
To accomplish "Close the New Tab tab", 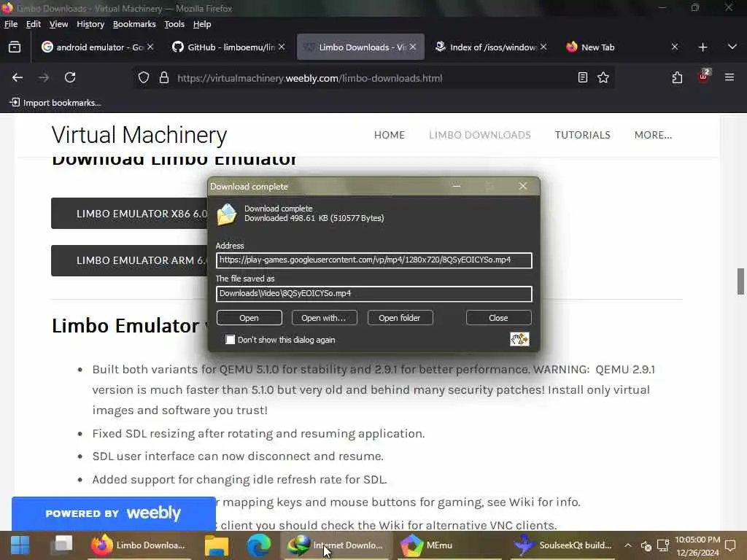I will point(675,47).
